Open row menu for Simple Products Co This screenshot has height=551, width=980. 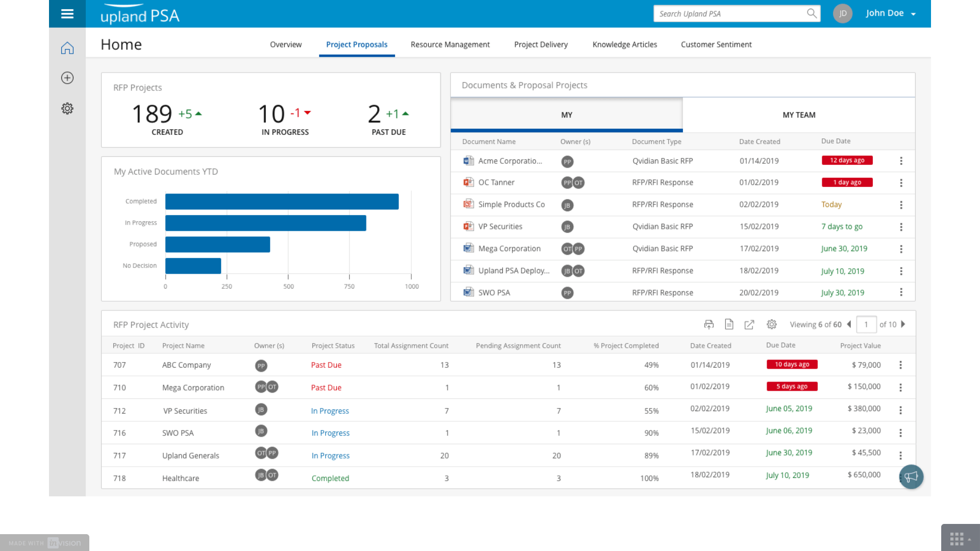[x=901, y=205]
